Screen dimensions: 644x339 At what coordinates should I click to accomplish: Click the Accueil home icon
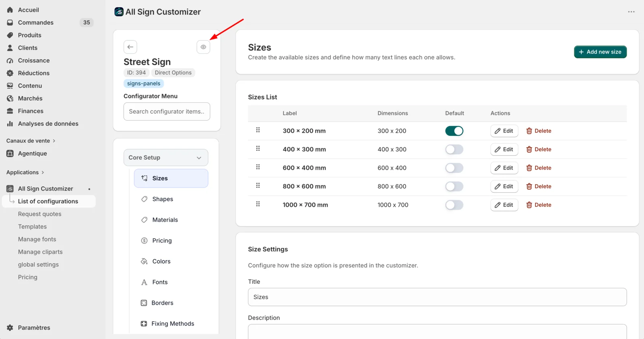(x=10, y=10)
